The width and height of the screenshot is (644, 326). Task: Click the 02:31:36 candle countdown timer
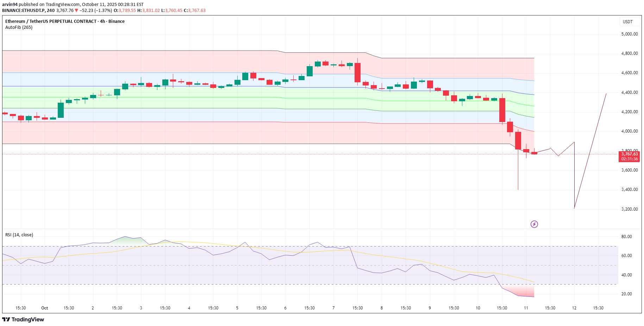click(x=629, y=159)
